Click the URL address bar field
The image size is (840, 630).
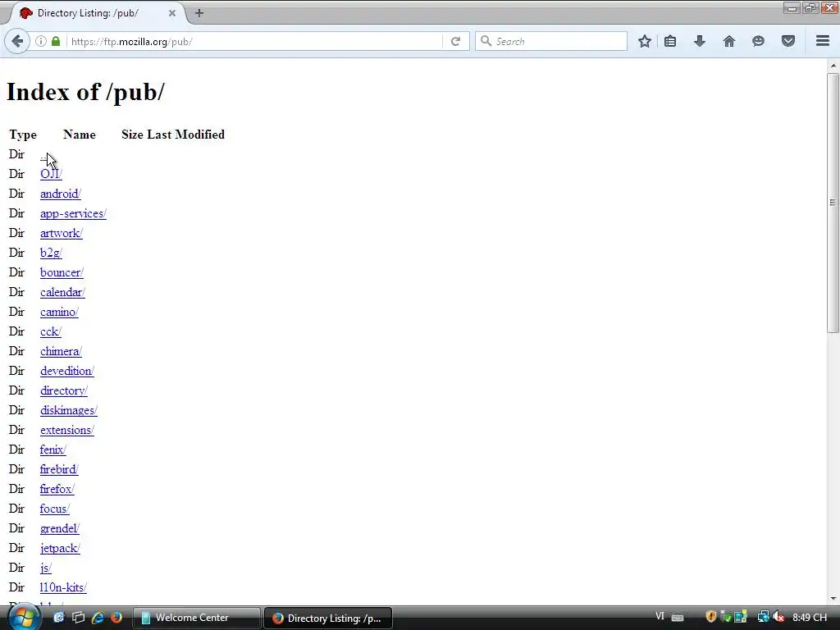255,41
